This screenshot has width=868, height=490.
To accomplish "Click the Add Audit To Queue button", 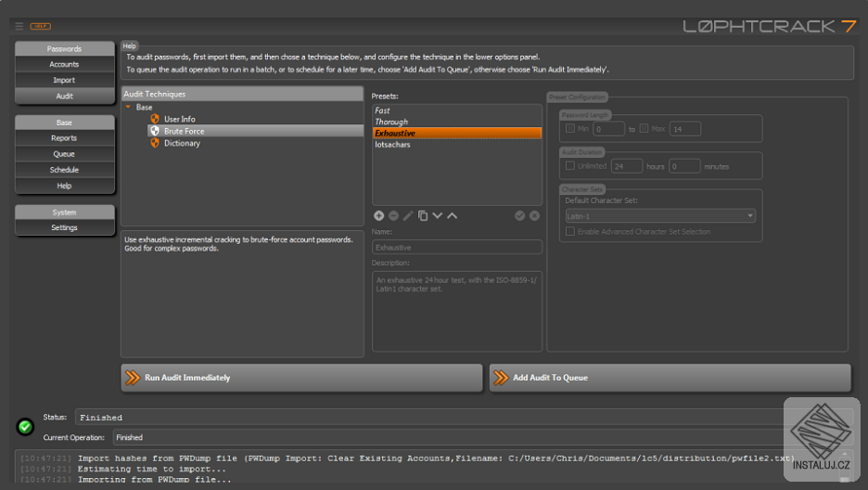I will pyautogui.click(x=669, y=378).
